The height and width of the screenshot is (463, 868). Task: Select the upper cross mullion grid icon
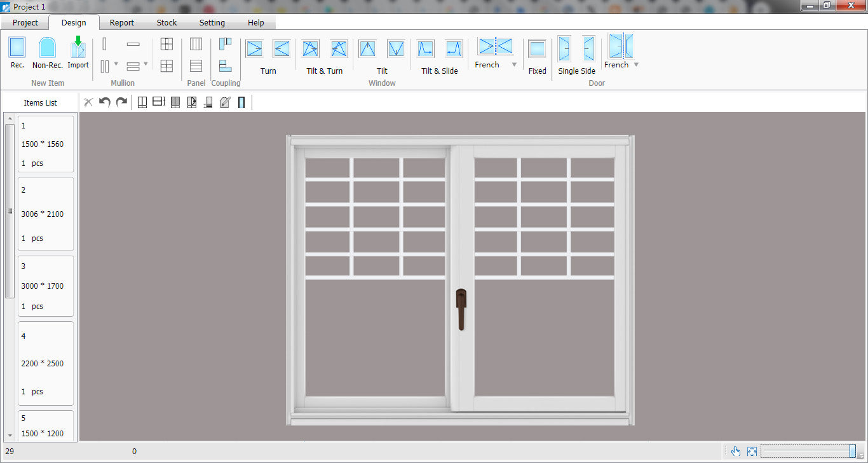tap(166, 44)
